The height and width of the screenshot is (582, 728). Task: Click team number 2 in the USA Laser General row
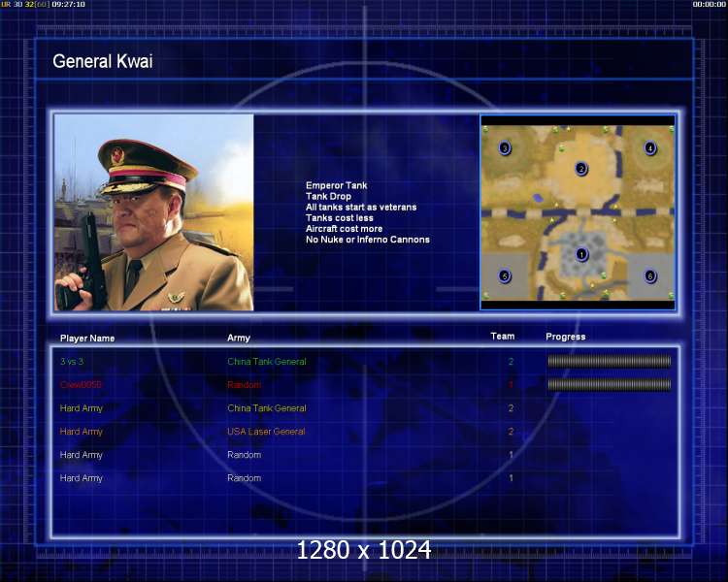(511, 432)
